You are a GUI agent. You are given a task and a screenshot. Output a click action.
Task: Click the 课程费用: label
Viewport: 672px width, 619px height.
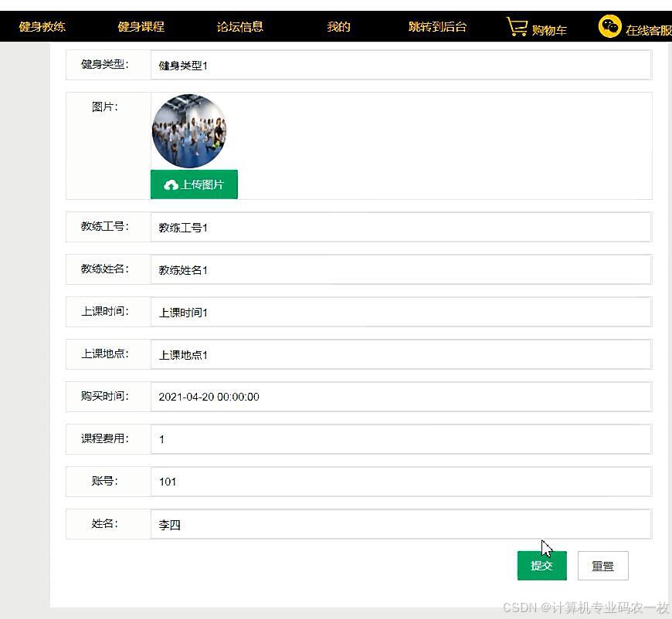pyautogui.click(x=105, y=438)
